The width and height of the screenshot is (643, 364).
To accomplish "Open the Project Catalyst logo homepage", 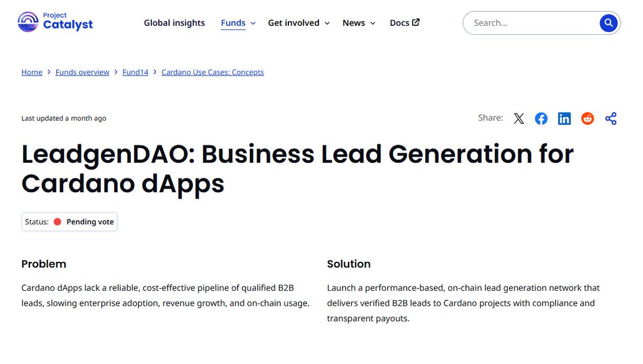I will [55, 22].
